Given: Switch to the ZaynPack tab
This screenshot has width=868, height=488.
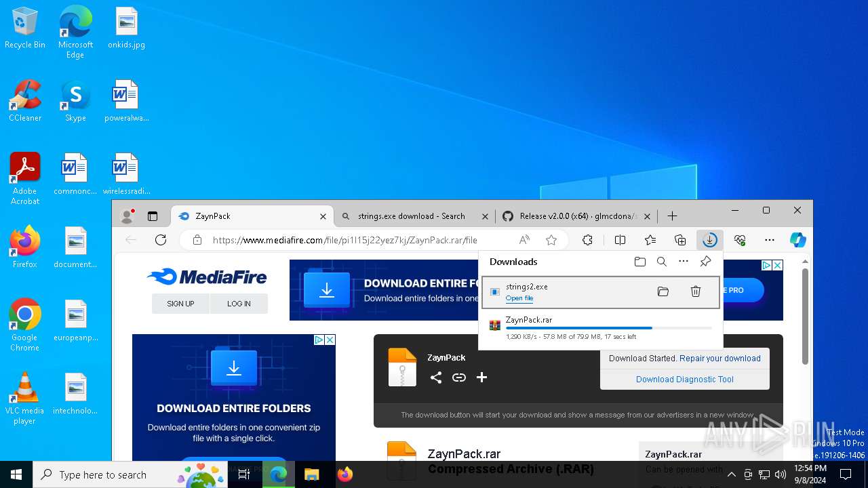Looking at the screenshot, I should point(252,216).
